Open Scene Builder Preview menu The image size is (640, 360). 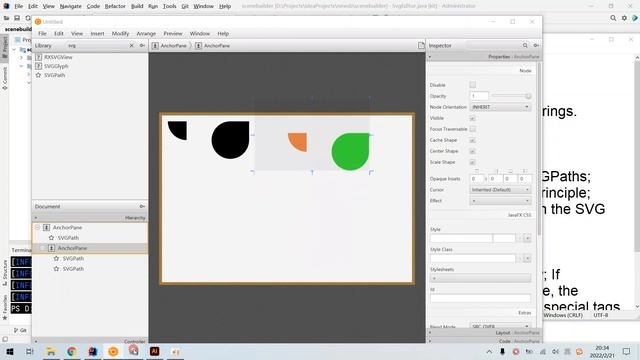coord(173,33)
